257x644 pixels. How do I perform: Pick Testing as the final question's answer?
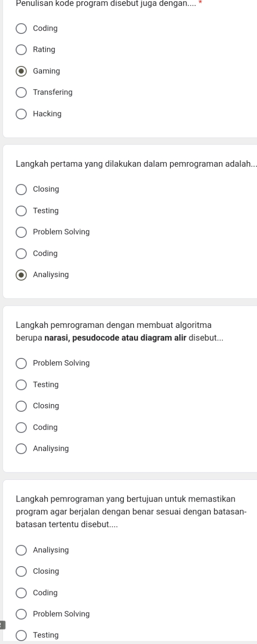pyautogui.click(x=21, y=635)
